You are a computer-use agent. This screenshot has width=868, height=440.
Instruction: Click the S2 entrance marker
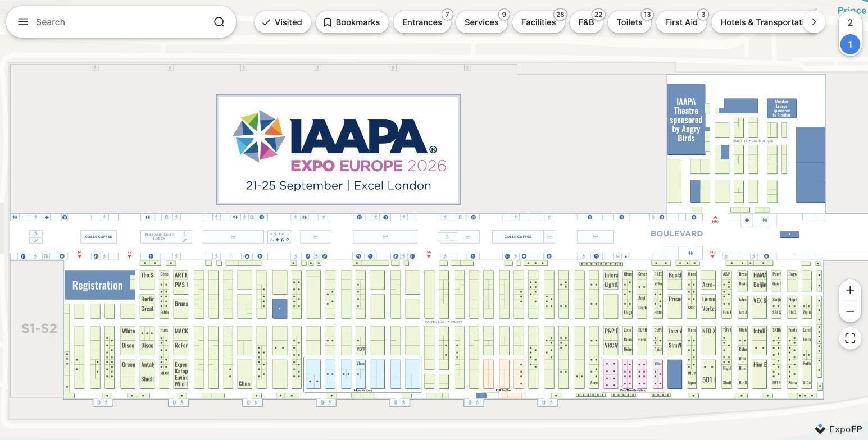click(x=129, y=254)
